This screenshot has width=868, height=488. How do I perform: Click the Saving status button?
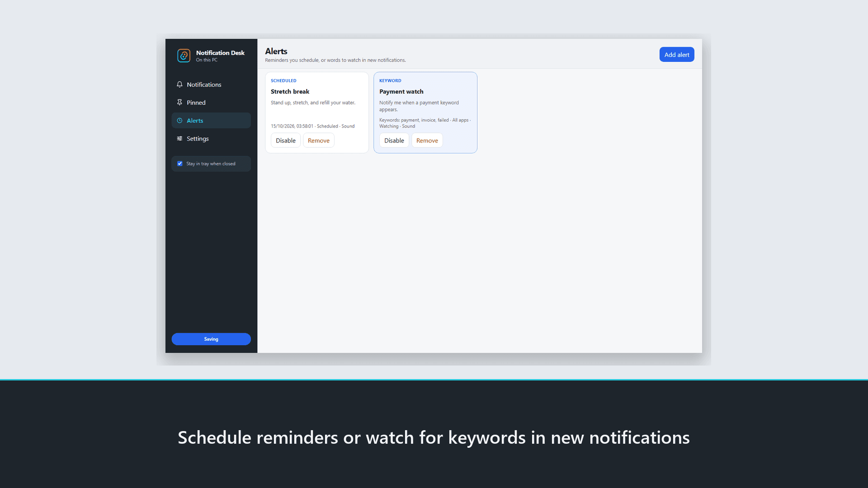tap(211, 339)
